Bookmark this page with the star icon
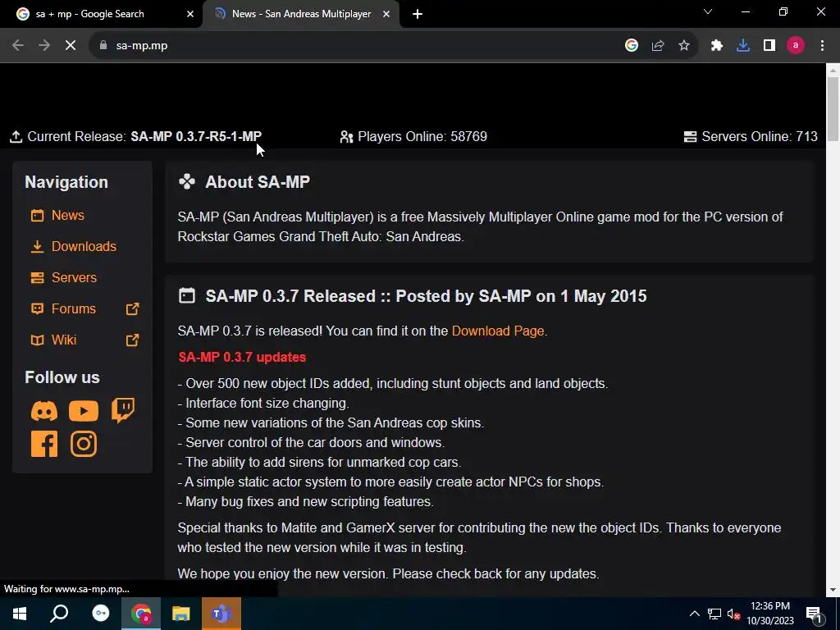The width and height of the screenshot is (840, 630). pyautogui.click(x=684, y=46)
